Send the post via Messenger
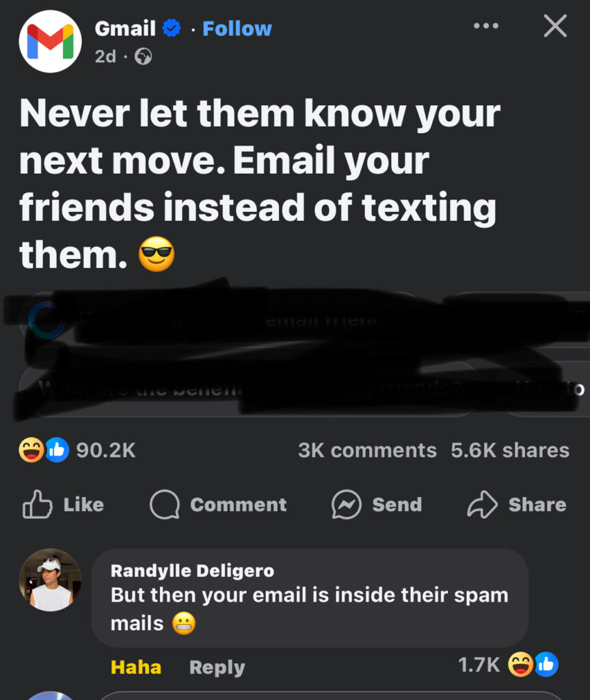The image size is (590, 700). tap(377, 504)
